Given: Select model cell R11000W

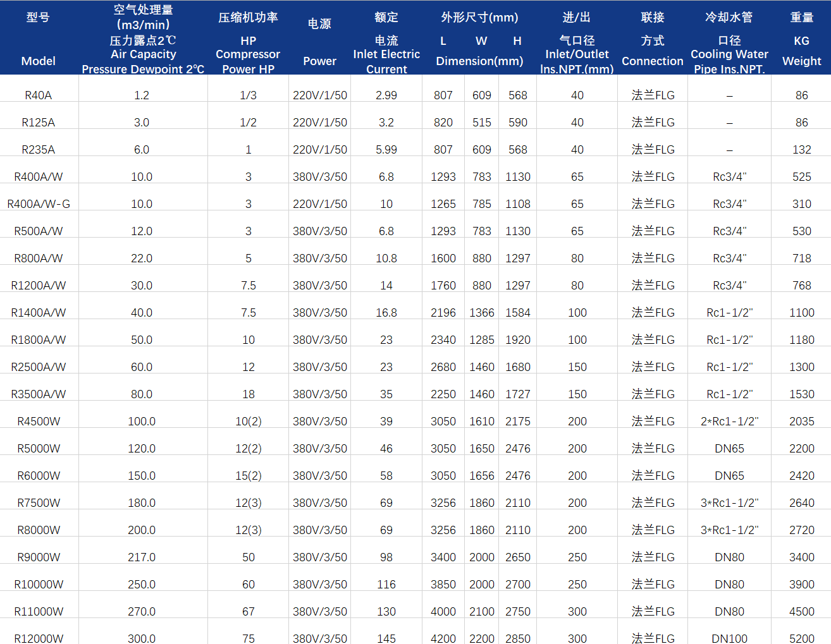Looking at the screenshot, I should 38,612.
